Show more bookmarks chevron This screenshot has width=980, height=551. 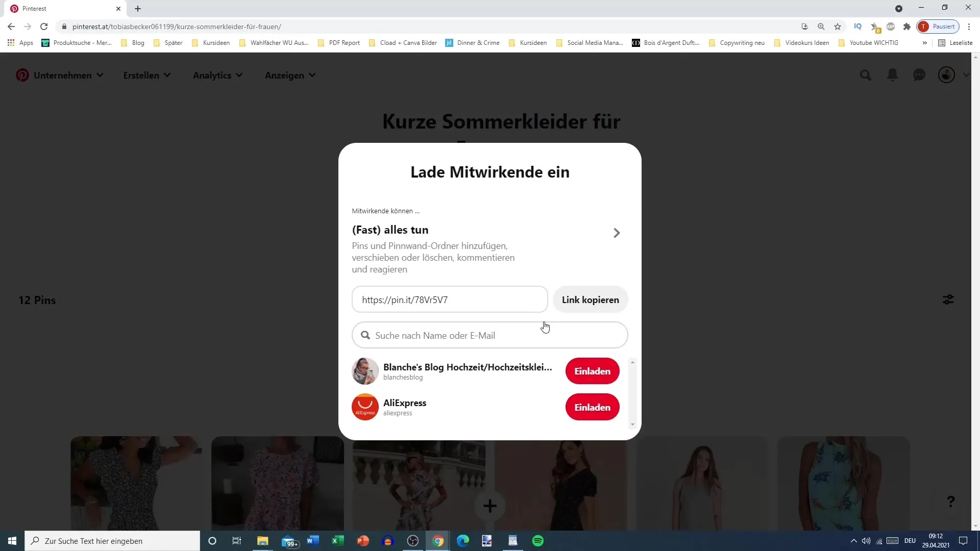point(924,43)
